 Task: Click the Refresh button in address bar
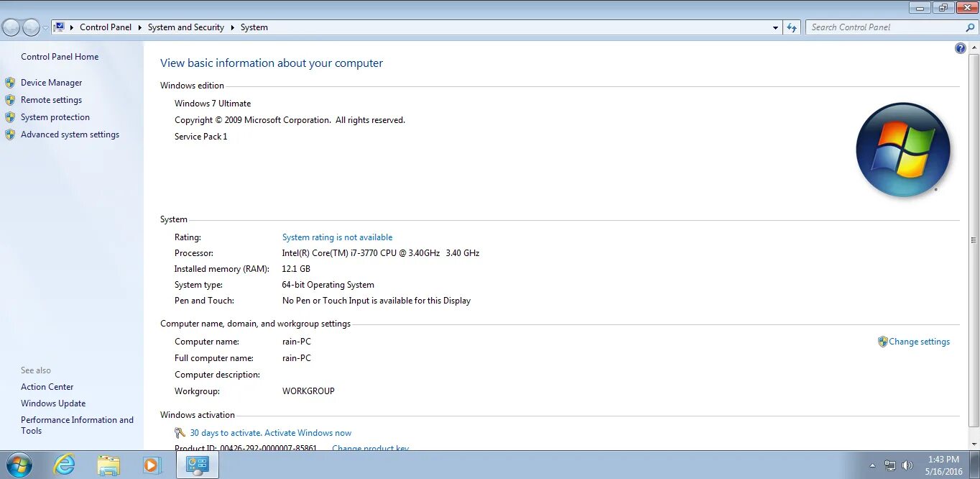[x=792, y=27]
